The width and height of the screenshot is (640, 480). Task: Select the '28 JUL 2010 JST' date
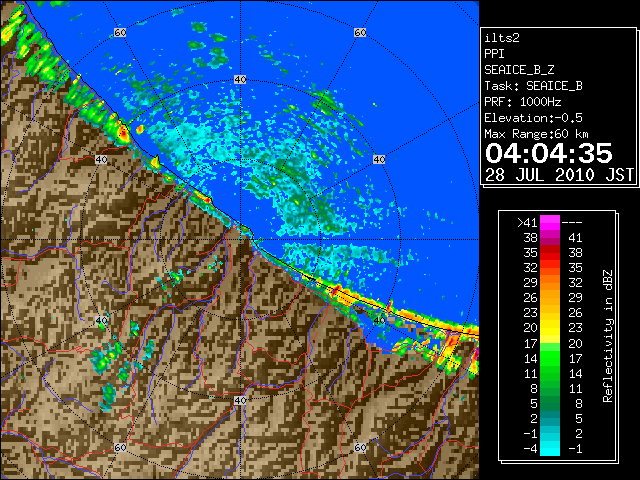click(559, 175)
